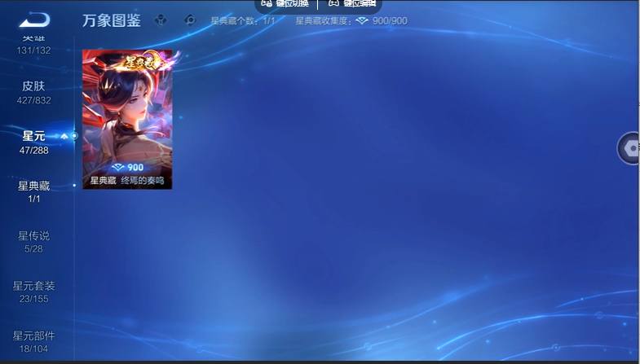Image resolution: width=640 pixels, height=364 pixels.
Task: Click the first emblem icon beside 万象图鉴
Action: tap(161, 20)
